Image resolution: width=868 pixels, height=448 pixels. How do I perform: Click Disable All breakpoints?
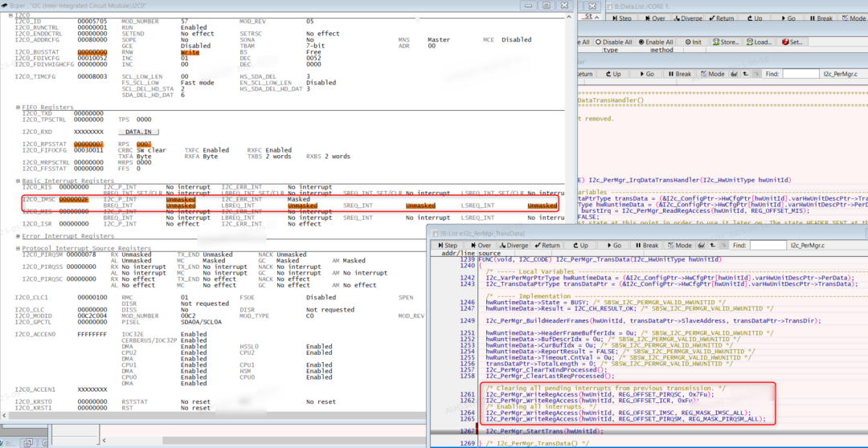pos(612,42)
